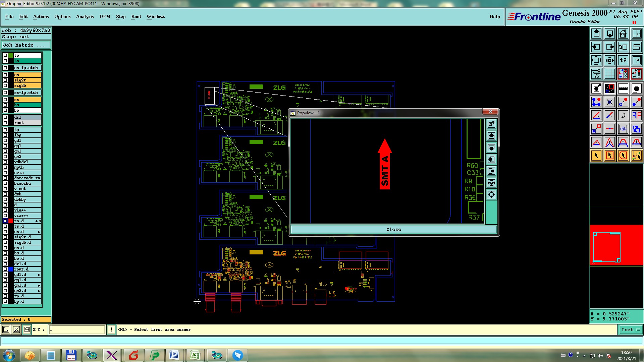Toggle visibility checkbox for layer drl
644x362 pixels.
coord(5,117)
